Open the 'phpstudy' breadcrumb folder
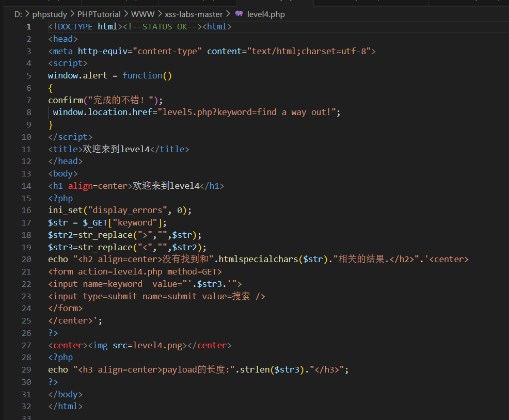The image size is (509, 420). tap(50, 14)
